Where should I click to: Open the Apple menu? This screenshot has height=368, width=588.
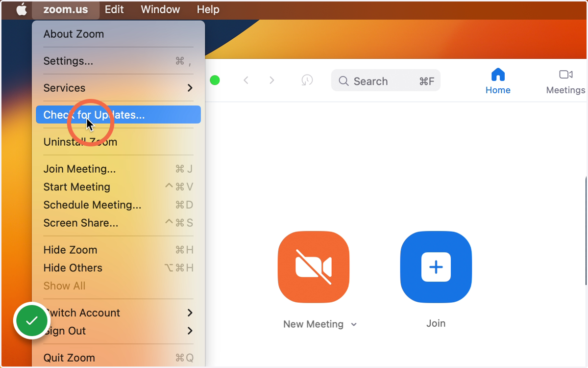pyautogui.click(x=22, y=9)
